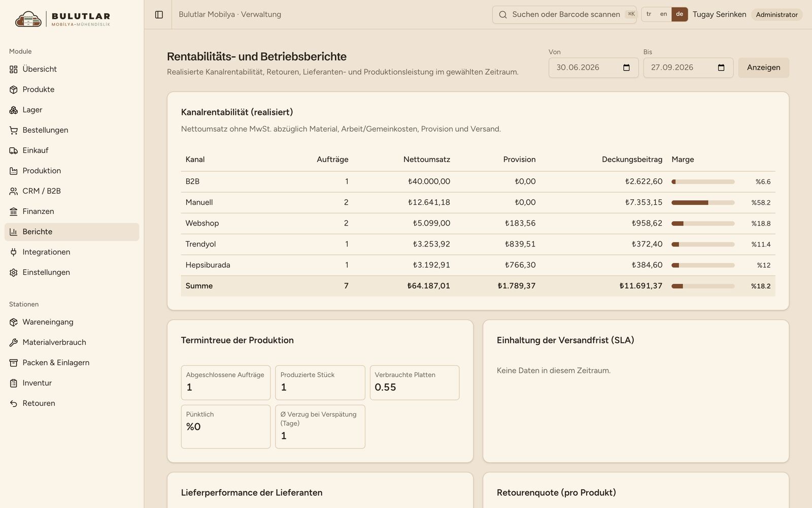Click the Produktion factory icon
Screen dimensions: 812x508
[x=14, y=171]
